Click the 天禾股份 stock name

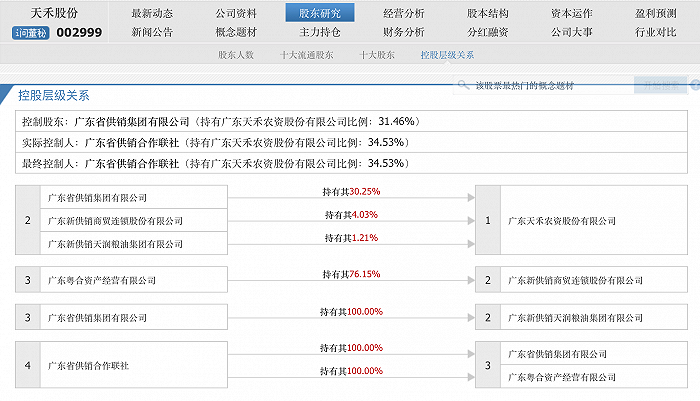(x=54, y=13)
